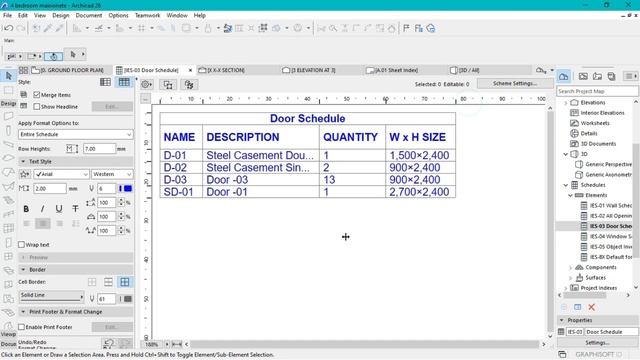Select right text alignment

click(x=60, y=223)
